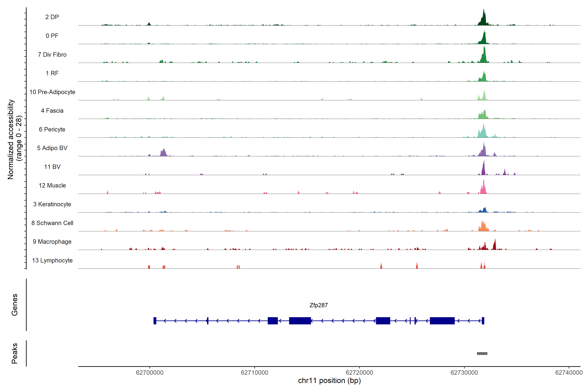Viewport: 588px width, 392px height.
Task: Select the 6 Pericyte track label
Action: [52, 129]
